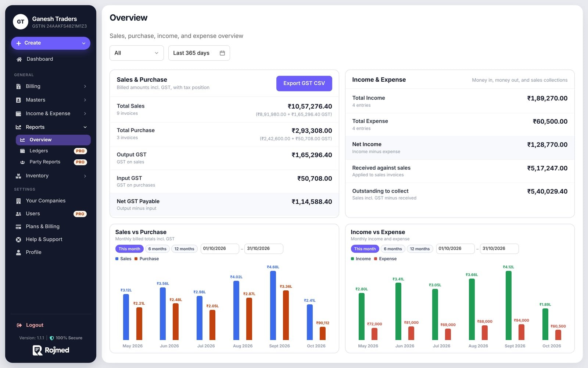Open the Create dropdown chevron

pos(84,43)
